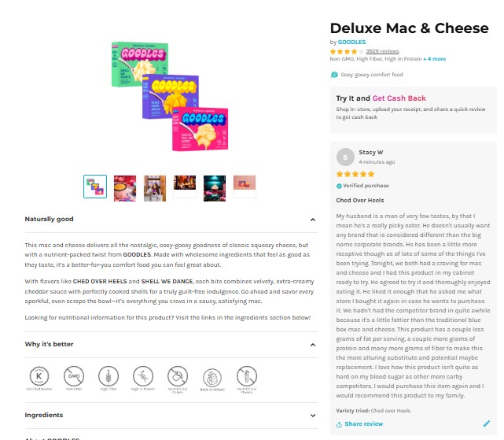
Task: Click the Certified Kosher badge icon
Action: click(37, 376)
